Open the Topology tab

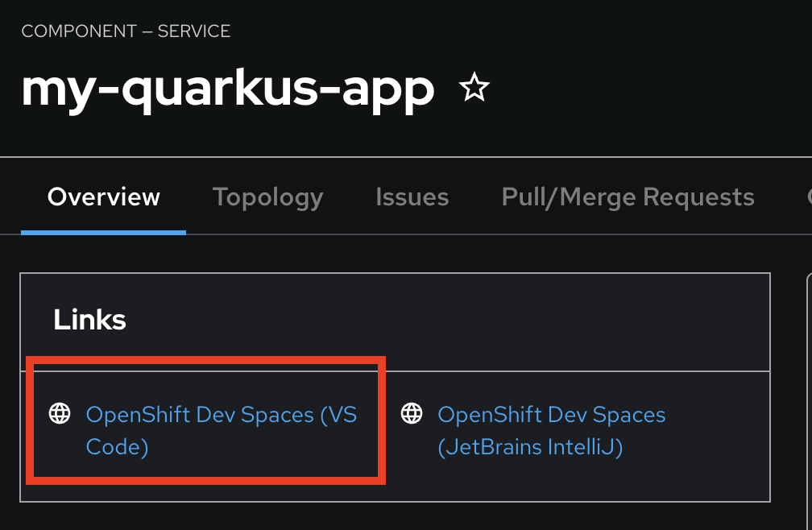click(x=267, y=197)
